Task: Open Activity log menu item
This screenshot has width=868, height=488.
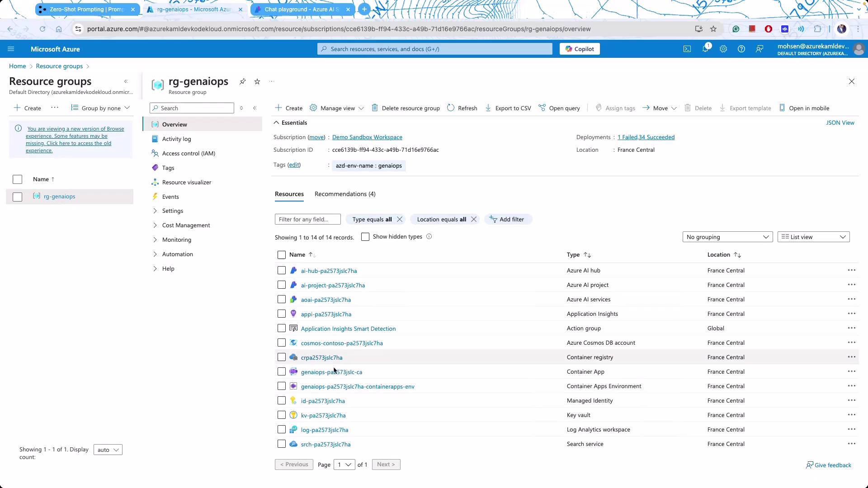Action: 176,139
